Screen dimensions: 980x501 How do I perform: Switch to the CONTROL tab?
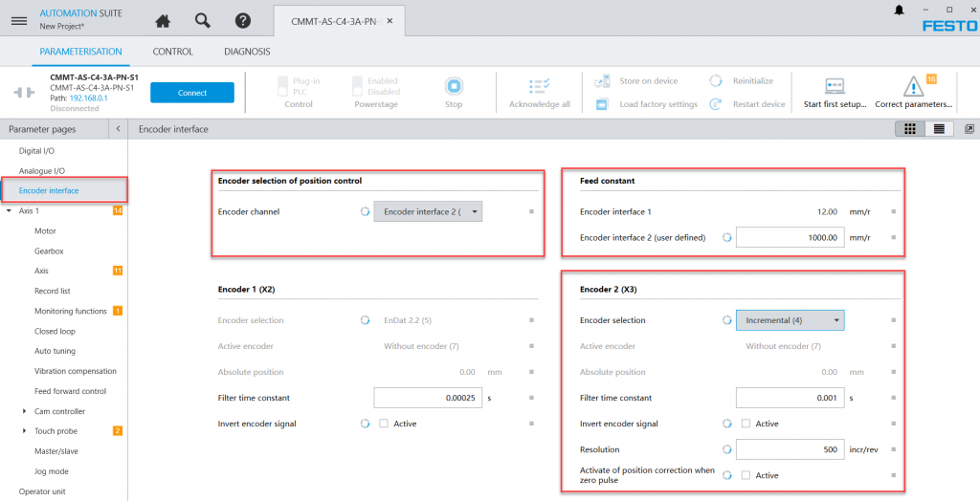click(172, 52)
